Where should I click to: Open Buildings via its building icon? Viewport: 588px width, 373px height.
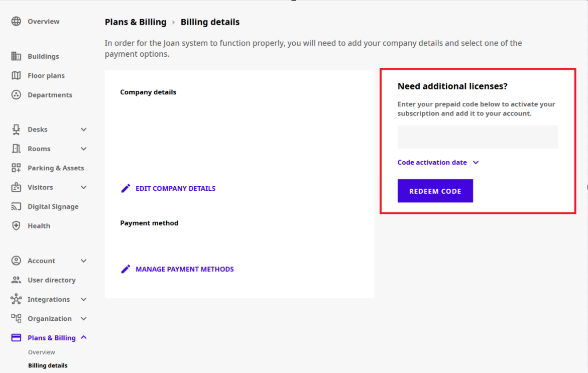[16, 56]
